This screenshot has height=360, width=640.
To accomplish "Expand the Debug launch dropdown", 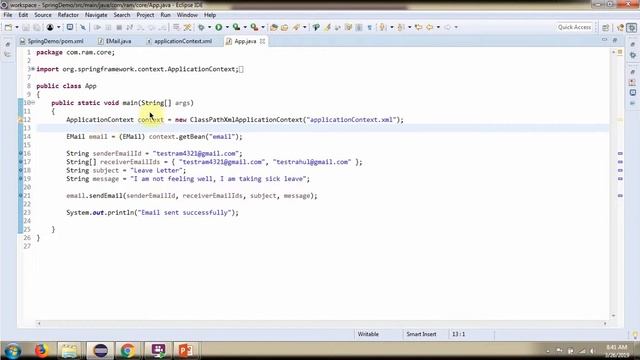I will tap(209, 27).
